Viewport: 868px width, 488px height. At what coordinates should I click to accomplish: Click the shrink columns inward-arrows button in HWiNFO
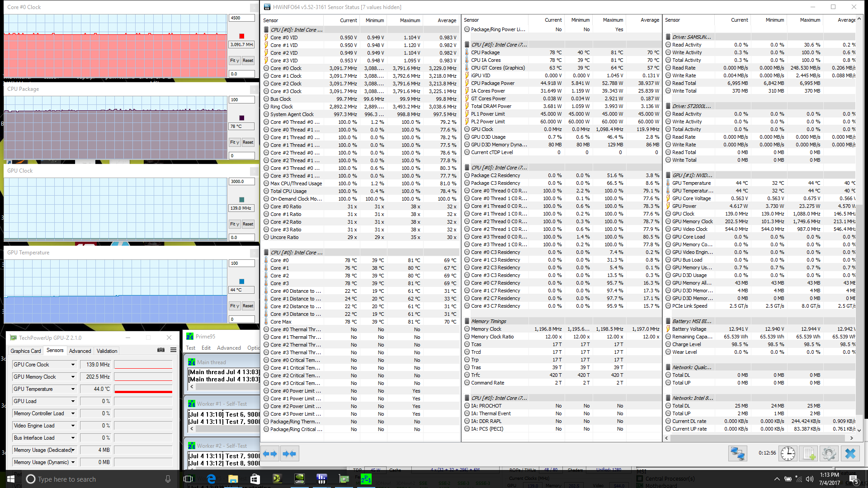coord(289,454)
